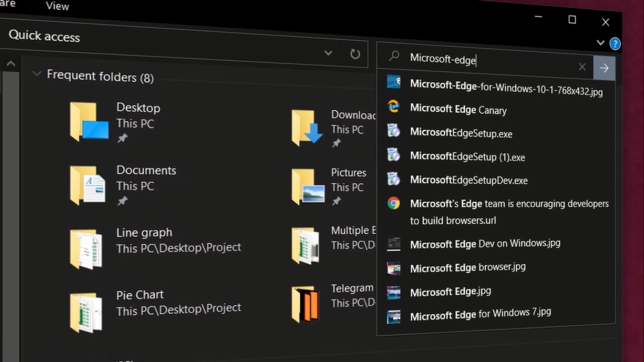Open the address bar history dropdown

(328, 53)
